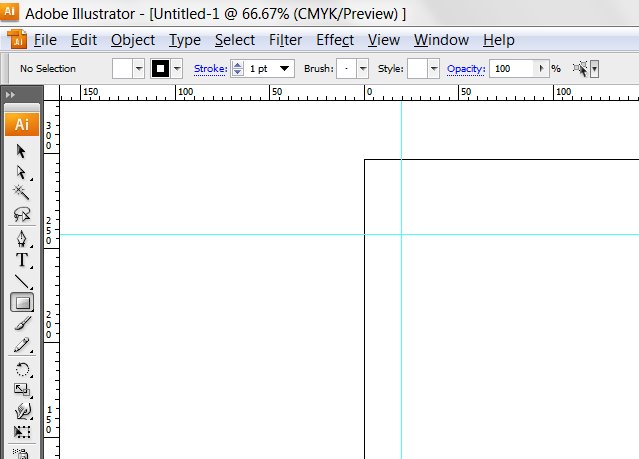
Task: Select the Rectangle tool
Action: 22,302
